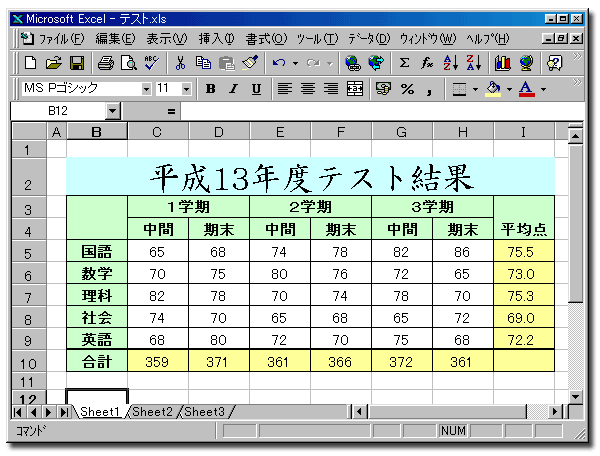Open Office Assistant help icon
Screen dimensions: 600x456
(554, 63)
